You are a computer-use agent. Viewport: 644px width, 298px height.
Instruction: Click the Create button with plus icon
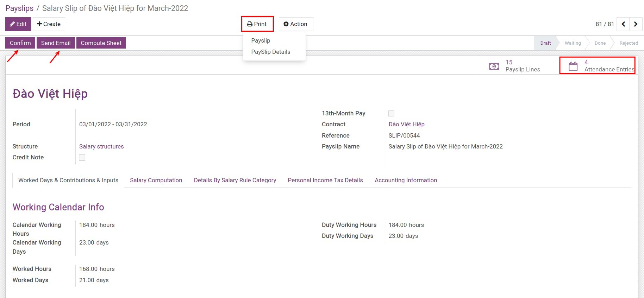49,24
